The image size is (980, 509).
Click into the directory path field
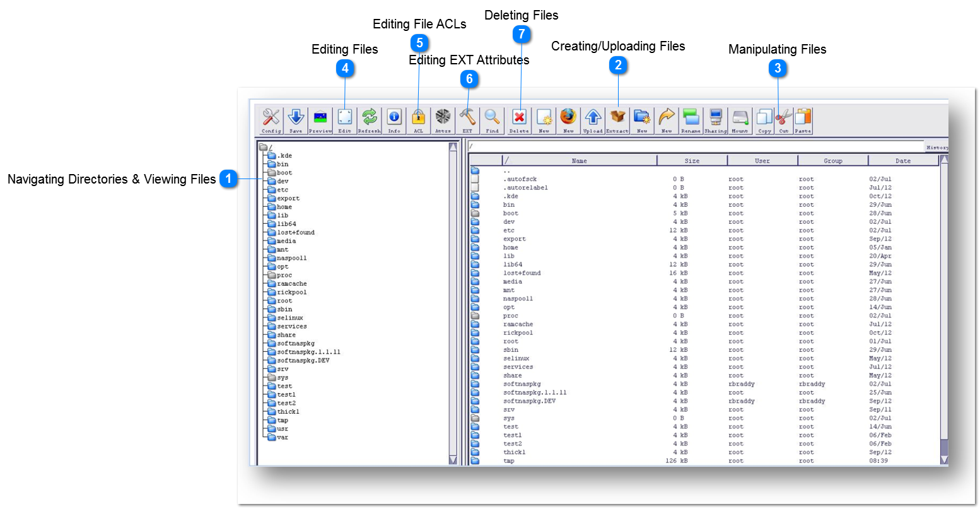[x=696, y=146]
